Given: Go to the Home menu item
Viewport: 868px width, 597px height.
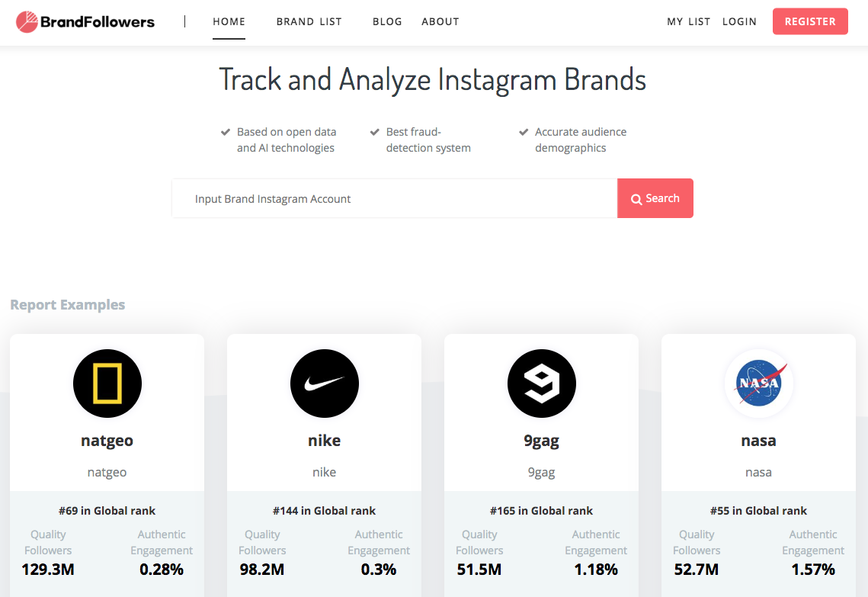Looking at the screenshot, I should (229, 21).
